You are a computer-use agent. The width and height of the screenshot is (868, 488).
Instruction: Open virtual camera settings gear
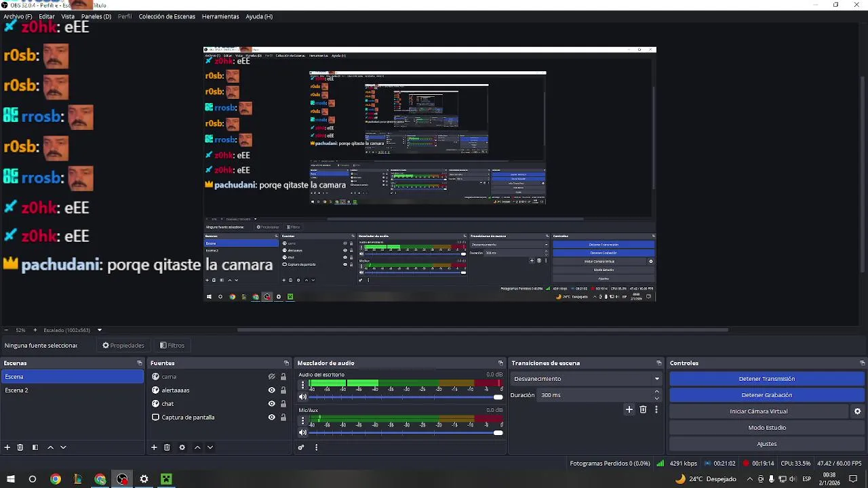pyautogui.click(x=857, y=411)
